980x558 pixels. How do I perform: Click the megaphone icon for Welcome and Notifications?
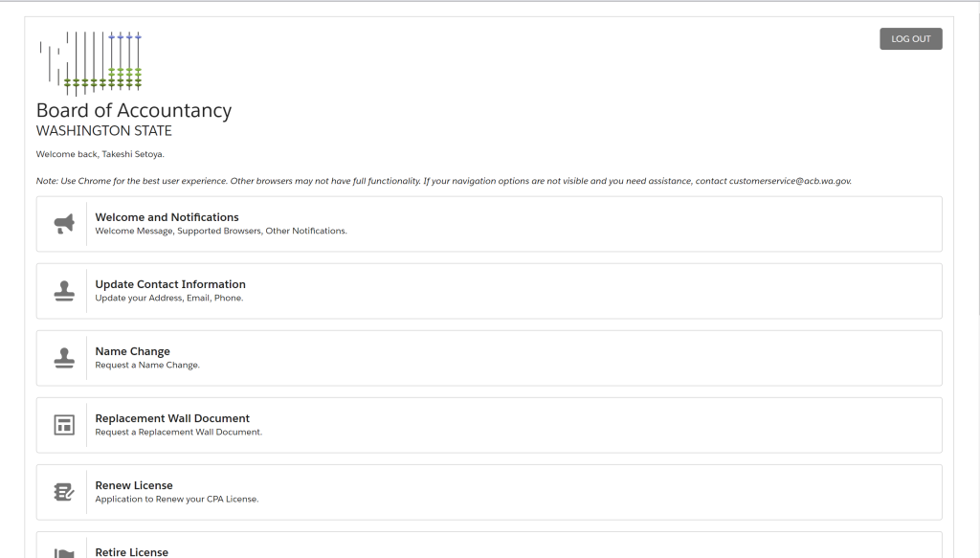(64, 224)
